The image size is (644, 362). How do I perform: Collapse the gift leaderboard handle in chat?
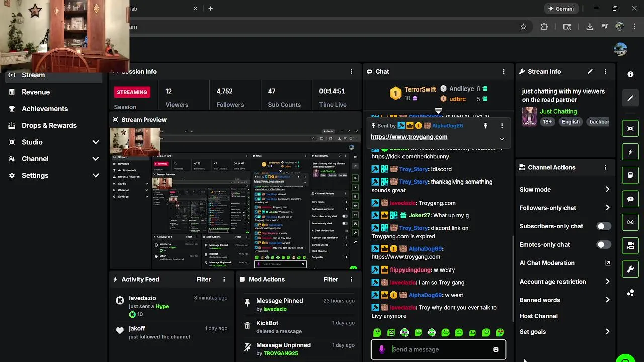pyautogui.click(x=438, y=110)
